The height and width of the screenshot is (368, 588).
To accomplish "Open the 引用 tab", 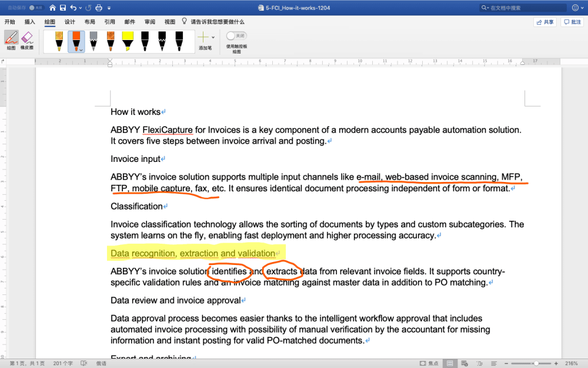I will coord(109,22).
